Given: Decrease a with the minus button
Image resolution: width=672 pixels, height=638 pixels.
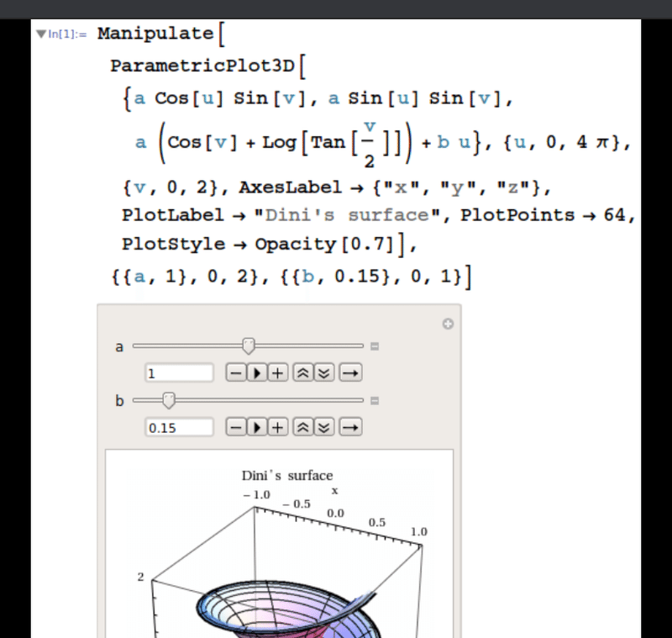Looking at the screenshot, I should pos(236,372).
